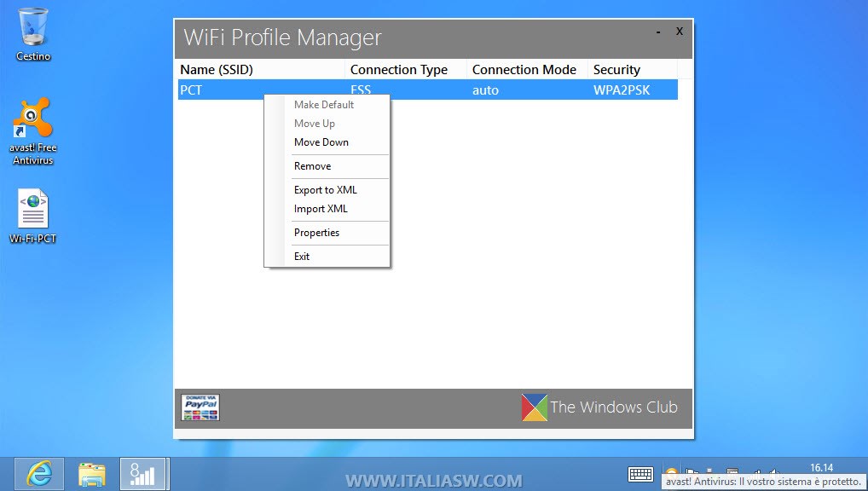Click the WiFi Profile Manager taskbar icon
868x491 pixels.
tap(143, 474)
